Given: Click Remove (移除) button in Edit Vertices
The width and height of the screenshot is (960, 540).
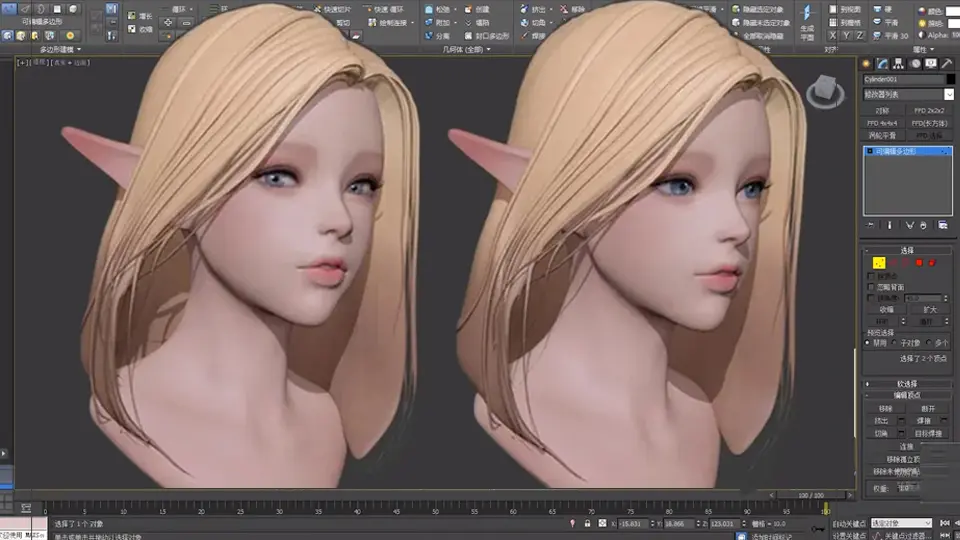Looking at the screenshot, I should (x=885, y=408).
